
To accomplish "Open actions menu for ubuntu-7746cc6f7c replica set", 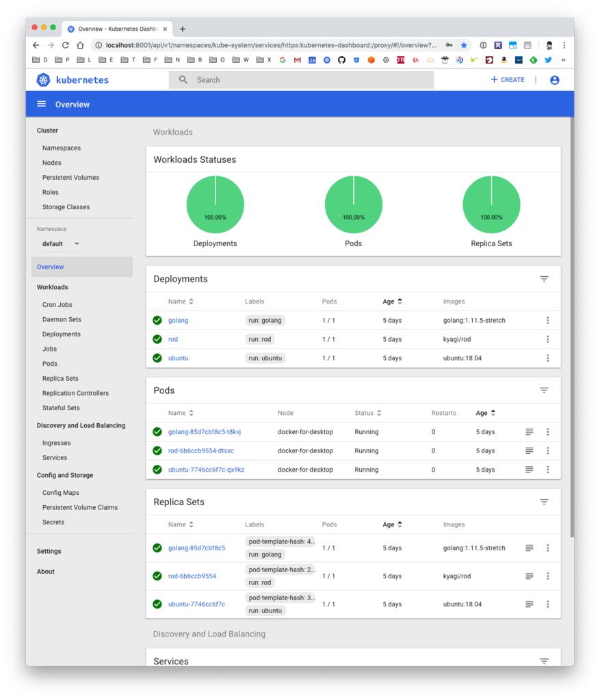I will coord(548,604).
